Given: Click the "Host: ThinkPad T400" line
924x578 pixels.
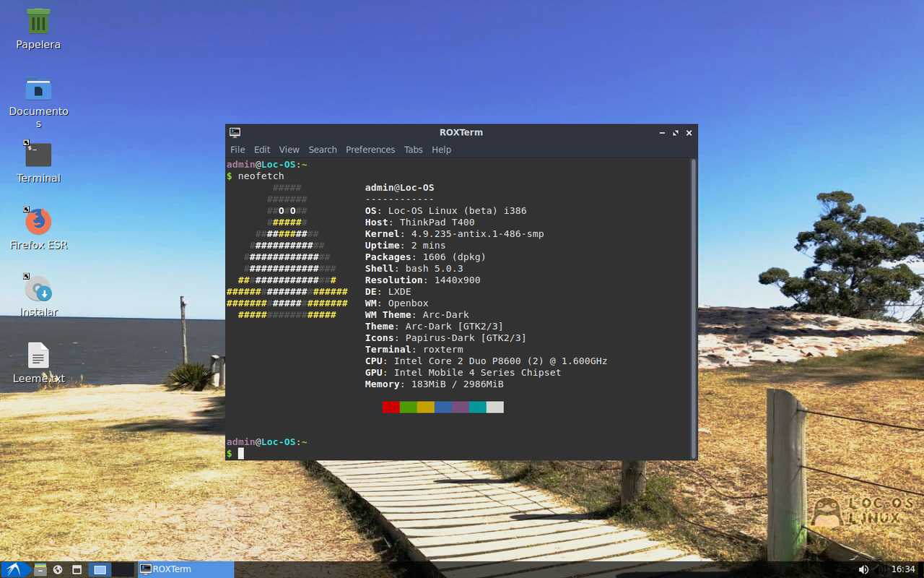Looking at the screenshot, I should (420, 223).
